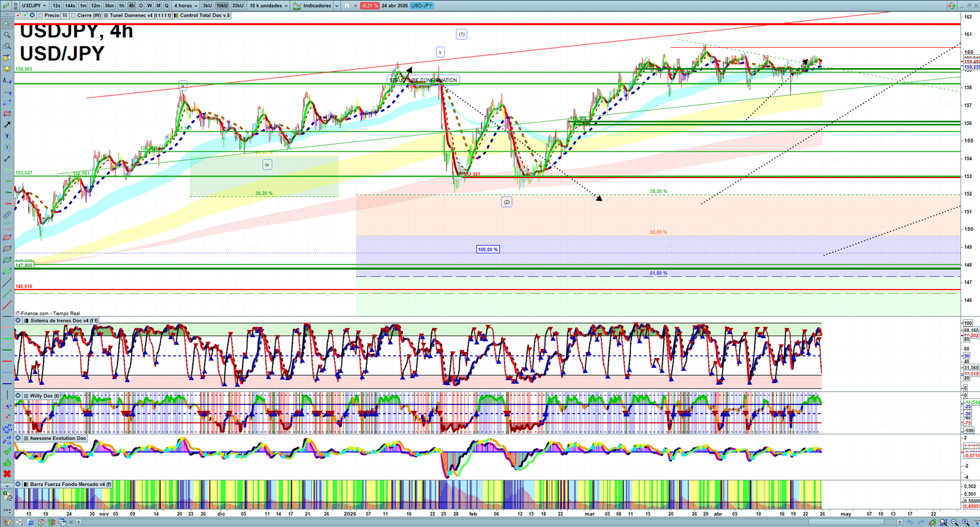
Task: Click the 24 abr 2026 date label
Action: 394,6
